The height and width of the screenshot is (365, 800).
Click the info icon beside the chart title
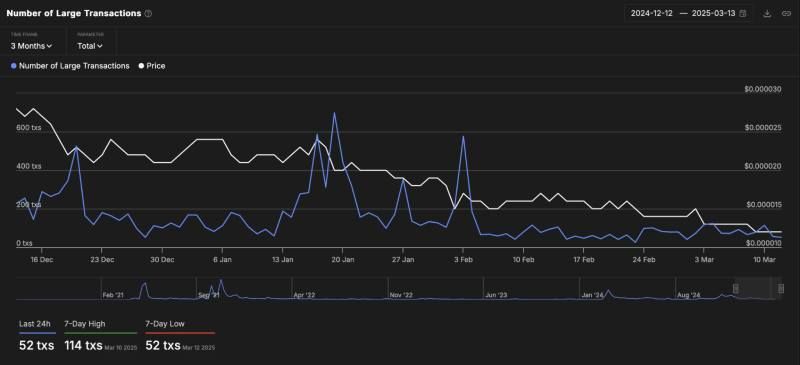(148, 14)
